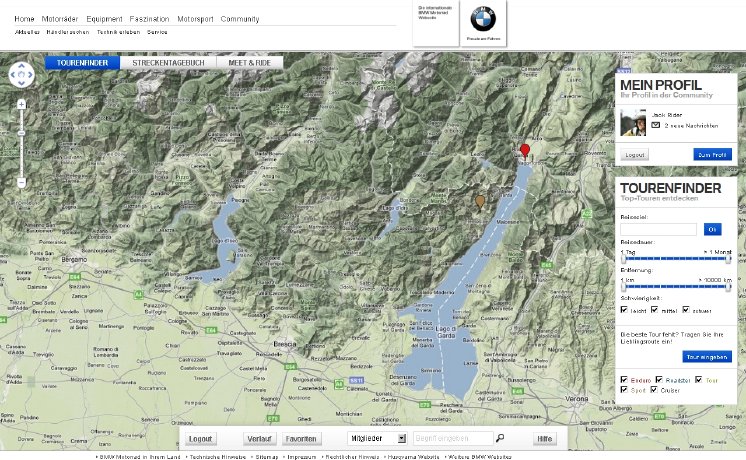Open the Equipment menu item
This screenshot has width=746, height=460.
(104, 19)
